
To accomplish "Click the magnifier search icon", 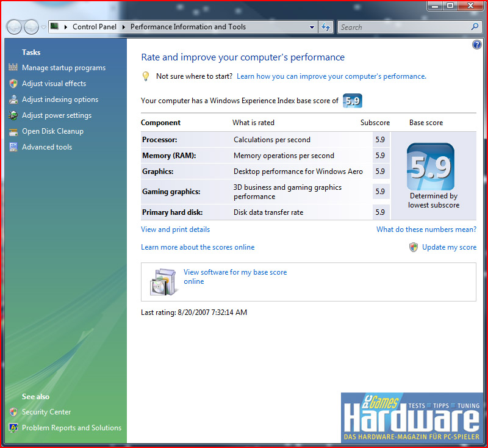I will [475, 27].
